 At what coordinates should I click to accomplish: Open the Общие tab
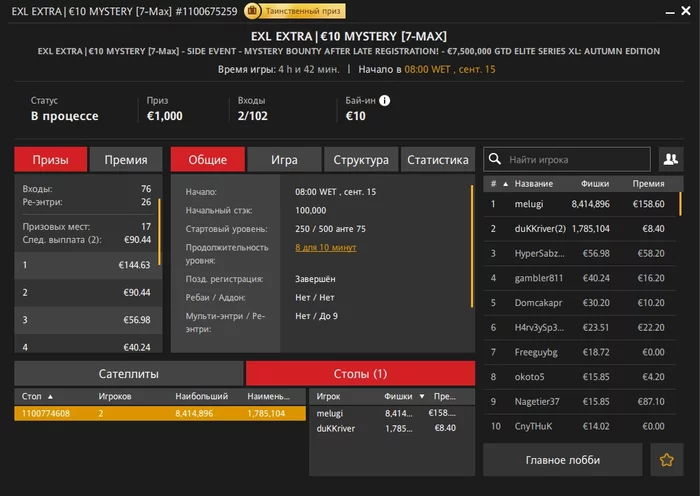pyautogui.click(x=208, y=159)
